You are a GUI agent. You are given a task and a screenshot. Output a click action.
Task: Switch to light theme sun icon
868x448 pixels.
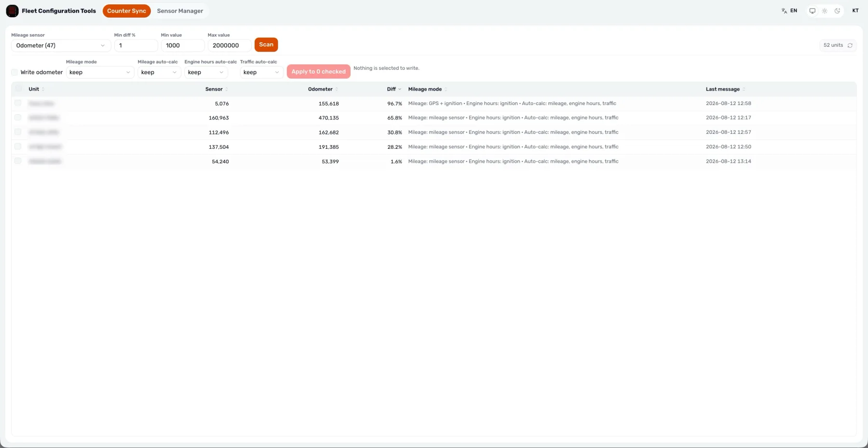click(x=825, y=11)
